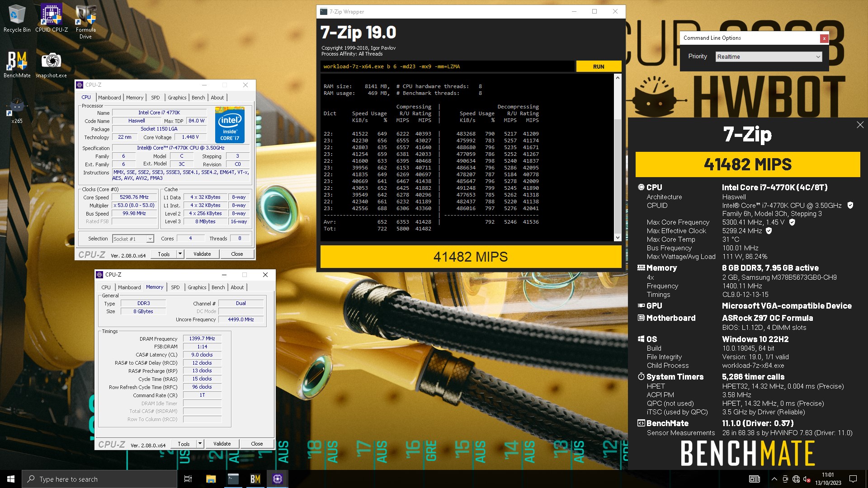Open x265 desktop shortcut

coord(17,110)
